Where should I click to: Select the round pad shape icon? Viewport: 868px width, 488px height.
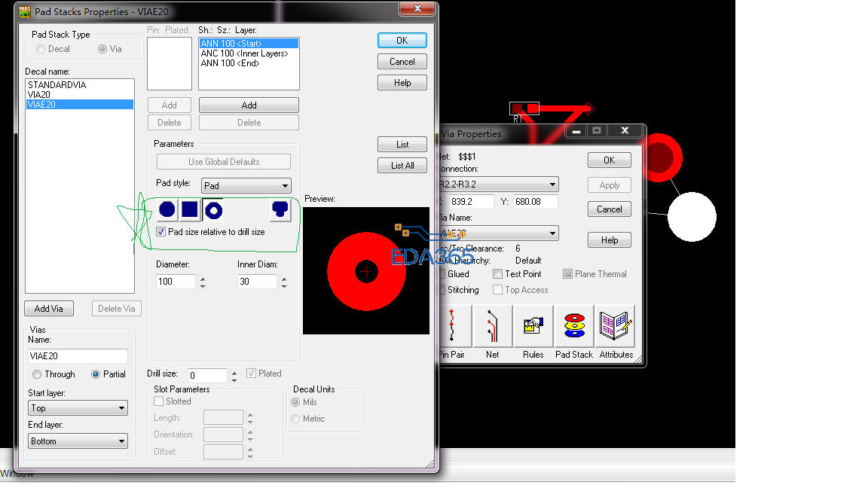[167, 210]
